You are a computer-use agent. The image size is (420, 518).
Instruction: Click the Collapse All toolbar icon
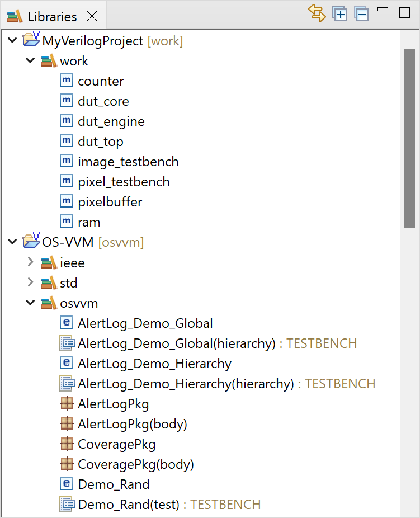(x=361, y=13)
